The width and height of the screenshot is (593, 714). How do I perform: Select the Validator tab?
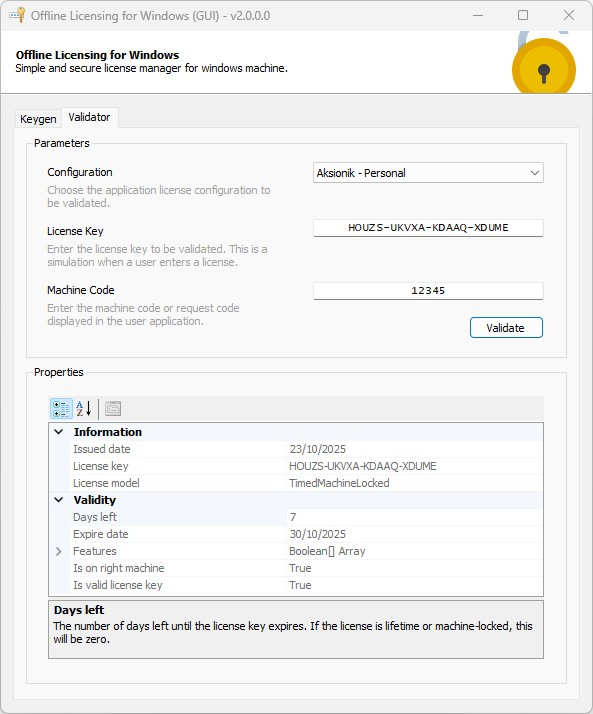[x=89, y=117]
